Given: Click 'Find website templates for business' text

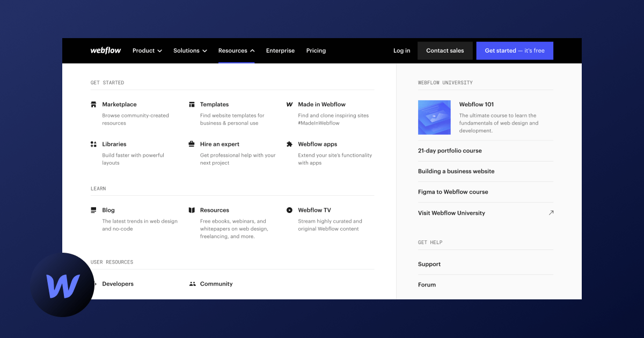Looking at the screenshot, I should 232,119.
